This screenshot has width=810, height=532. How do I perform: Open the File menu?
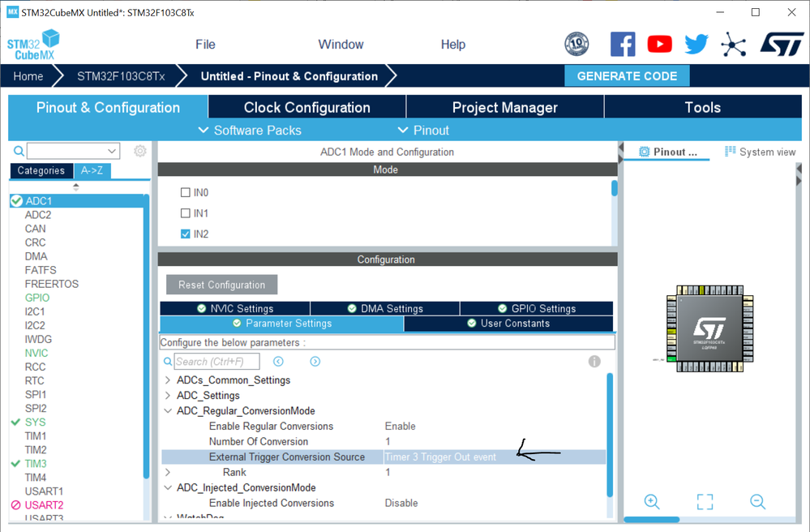pyautogui.click(x=205, y=45)
